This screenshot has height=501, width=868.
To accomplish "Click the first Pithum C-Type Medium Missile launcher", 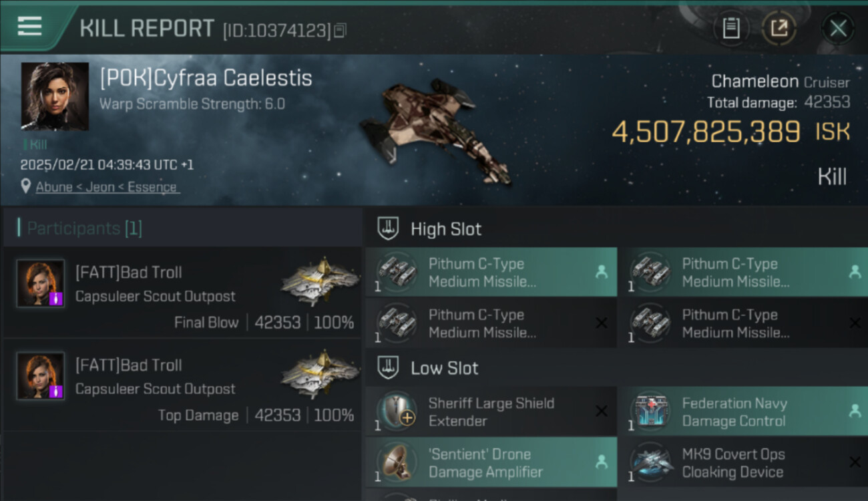I will pos(491,273).
